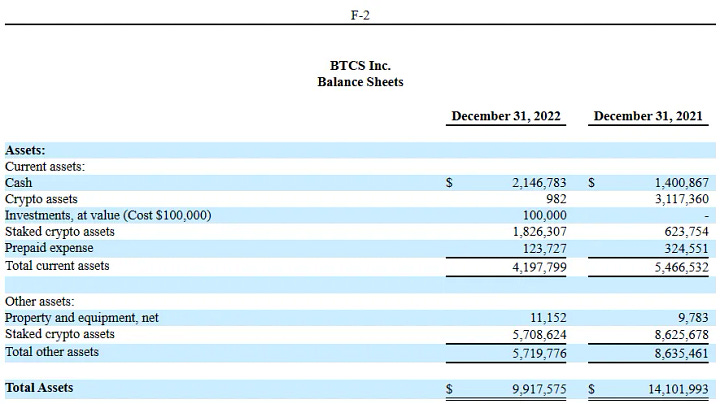Select the Assets: section label
Image resolution: width=720 pixels, height=404 pixels.
click(x=25, y=150)
